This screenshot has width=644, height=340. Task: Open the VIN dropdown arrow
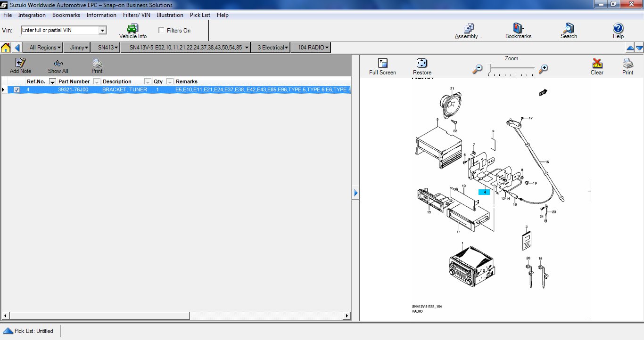(102, 30)
